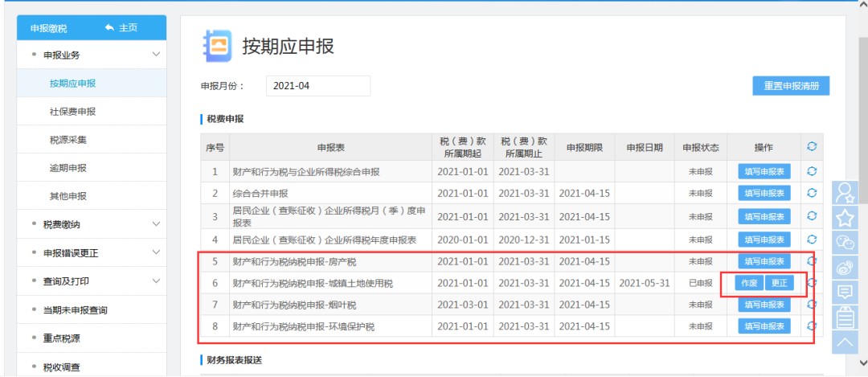Image resolution: width=868 pixels, height=377 pixels.
Task: Open 社保费申报 in sidebar
Action: 92,112
